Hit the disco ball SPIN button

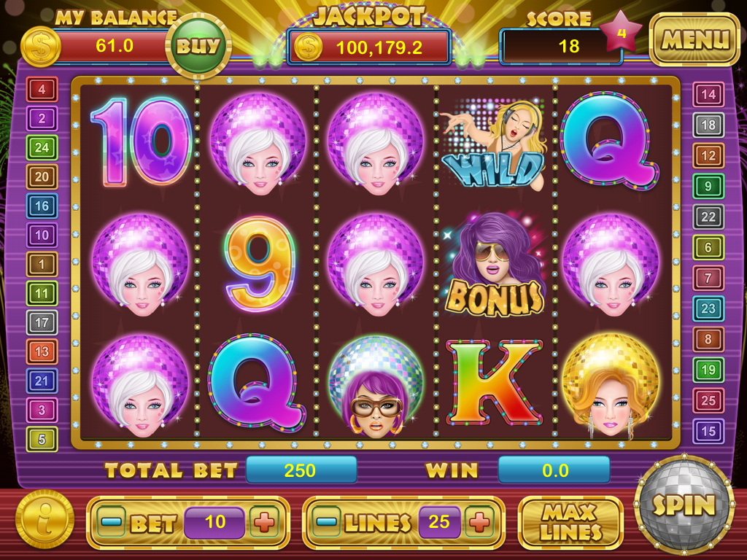pos(684,505)
